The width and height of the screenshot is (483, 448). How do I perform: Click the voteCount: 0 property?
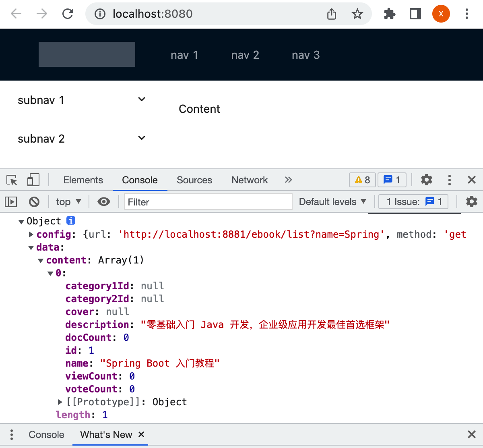point(100,389)
